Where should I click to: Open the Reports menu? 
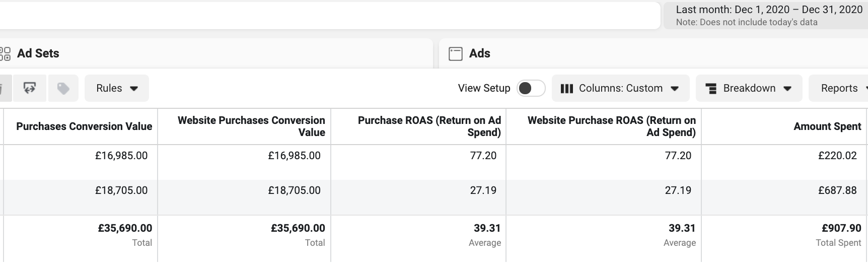coord(838,89)
